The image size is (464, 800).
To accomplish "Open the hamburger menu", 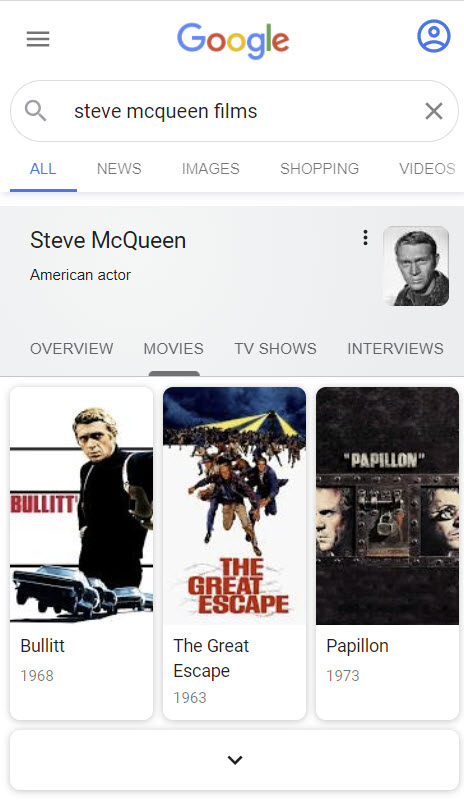I will (38, 39).
